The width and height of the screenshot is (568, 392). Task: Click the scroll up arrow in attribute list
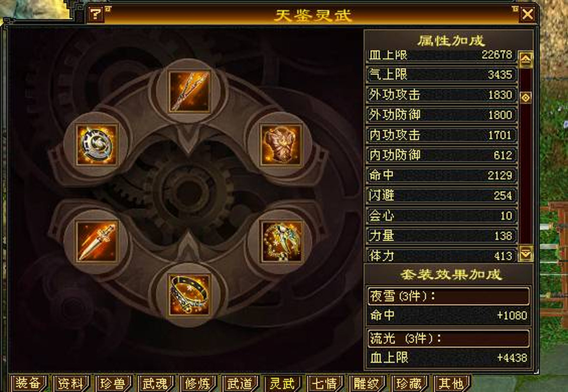[x=526, y=59]
